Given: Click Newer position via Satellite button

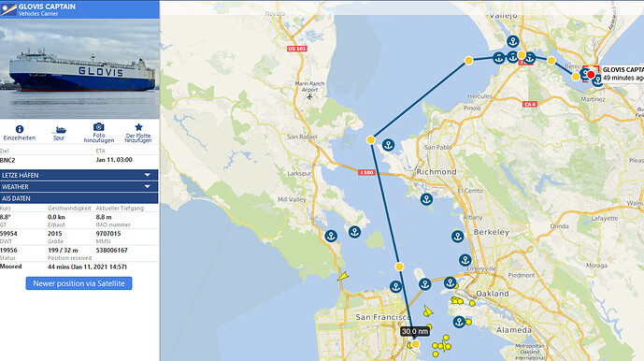Looking at the screenshot, I should tap(79, 283).
